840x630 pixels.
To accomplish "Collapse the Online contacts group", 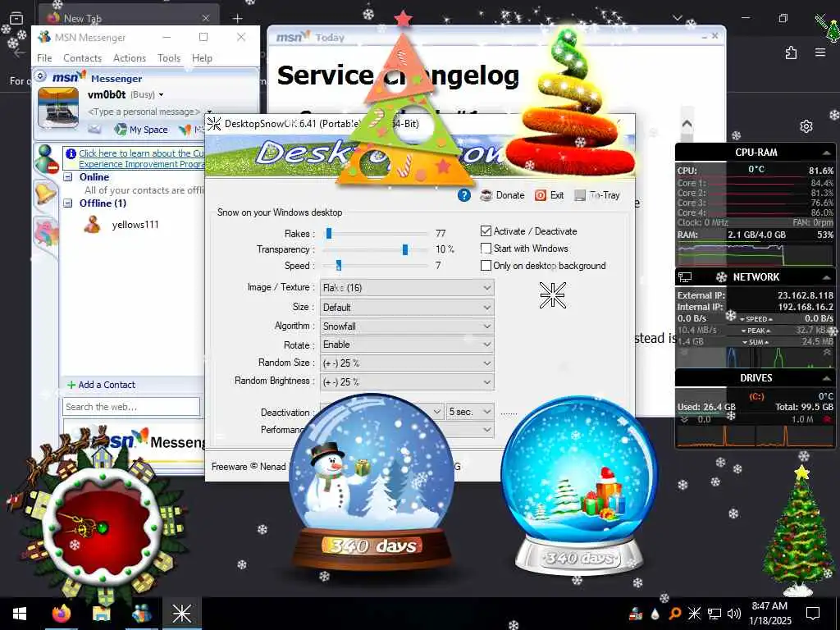I will [68, 177].
